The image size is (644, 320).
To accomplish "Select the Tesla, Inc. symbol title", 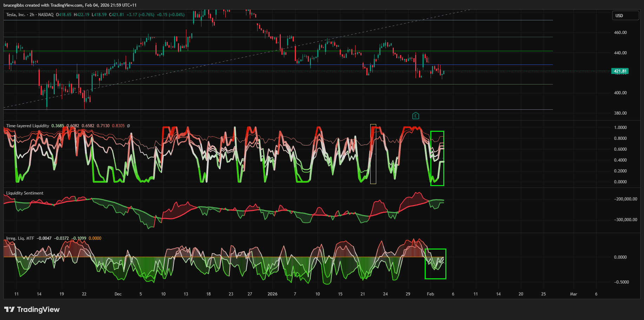I will 16,15.
